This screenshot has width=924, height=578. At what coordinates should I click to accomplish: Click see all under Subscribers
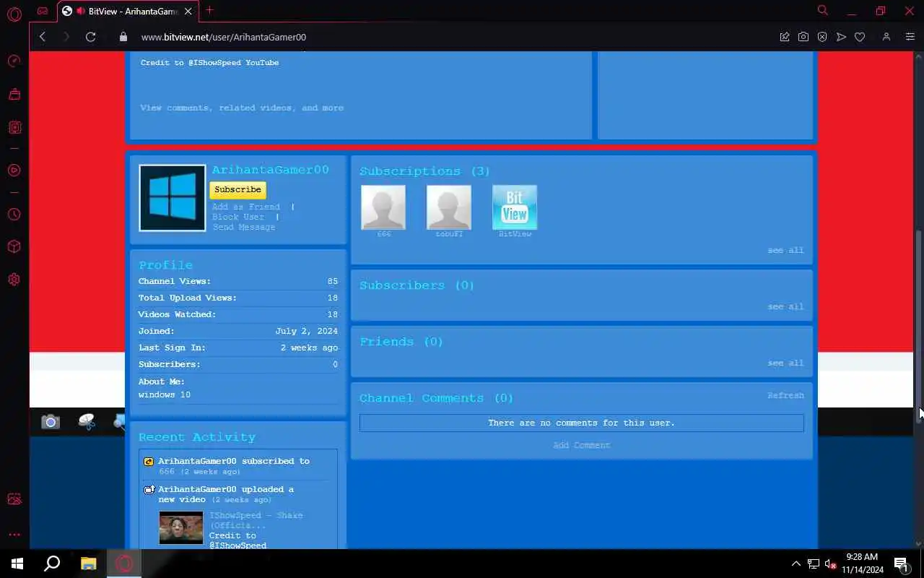pyautogui.click(x=785, y=306)
